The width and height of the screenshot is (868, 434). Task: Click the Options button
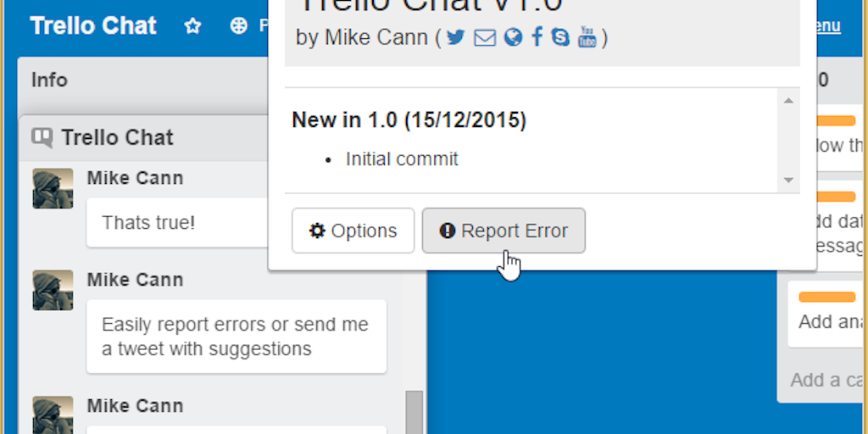click(353, 231)
